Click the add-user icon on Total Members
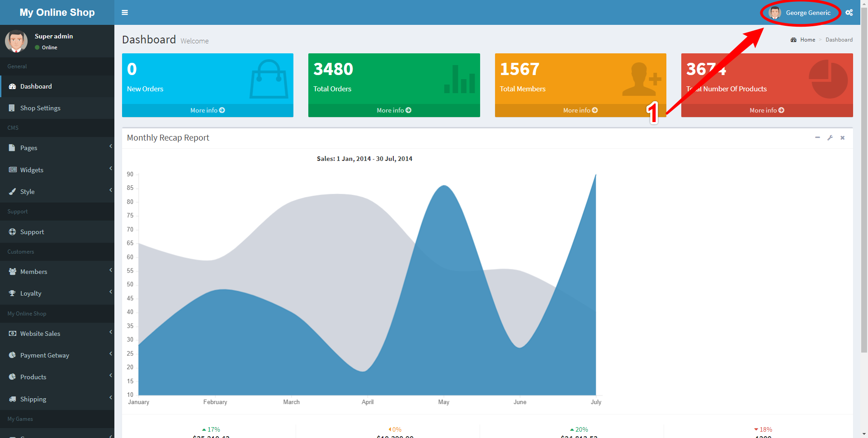This screenshot has width=868, height=438. (642, 80)
